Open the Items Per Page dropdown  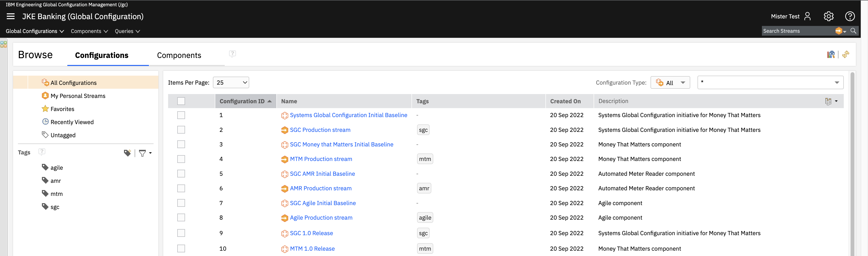[231, 83]
